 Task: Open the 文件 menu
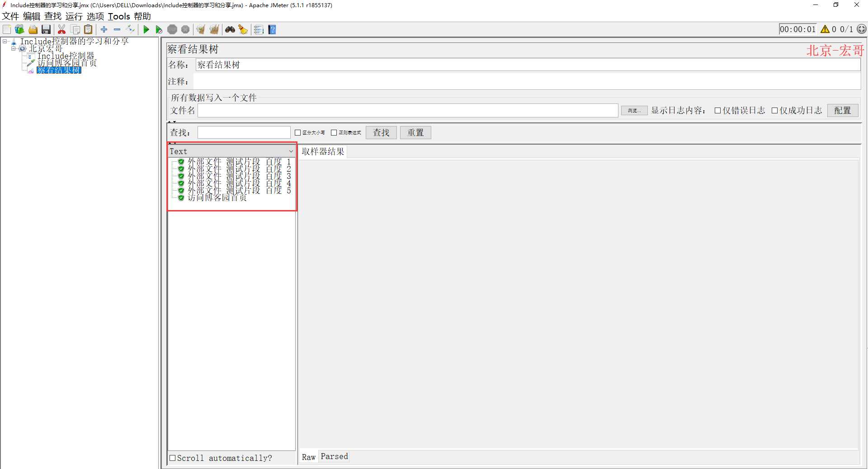pos(10,16)
